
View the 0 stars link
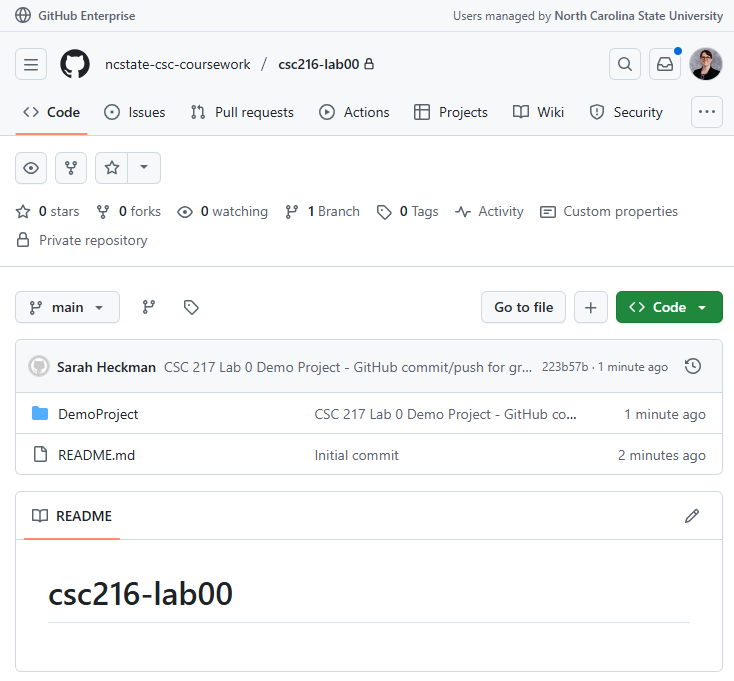[48, 212]
